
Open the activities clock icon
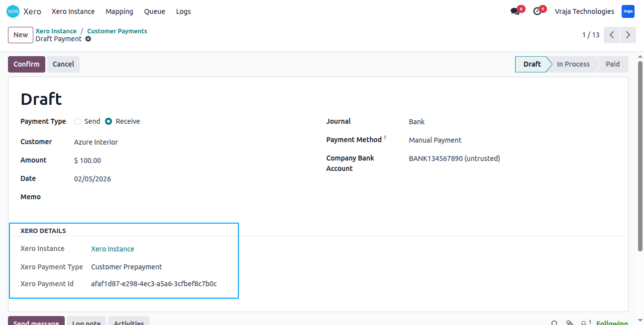pyautogui.click(x=537, y=11)
